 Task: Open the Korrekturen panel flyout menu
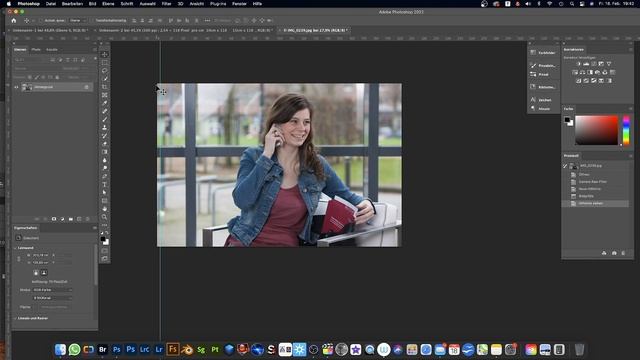pyautogui.click(x=631, y=49)
